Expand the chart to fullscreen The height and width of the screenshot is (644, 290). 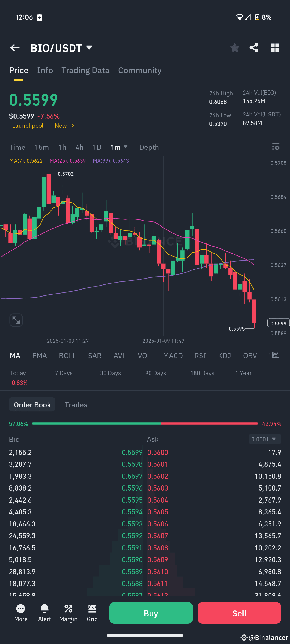[16, 320]
